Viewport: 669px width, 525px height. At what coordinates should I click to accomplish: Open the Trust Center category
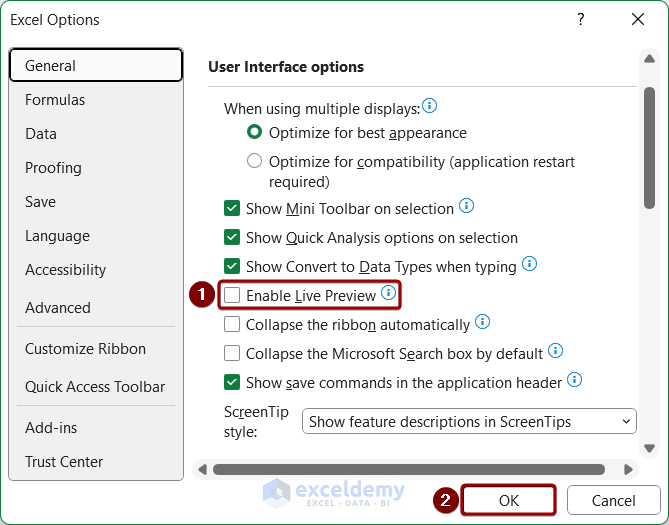pos(96,461)
